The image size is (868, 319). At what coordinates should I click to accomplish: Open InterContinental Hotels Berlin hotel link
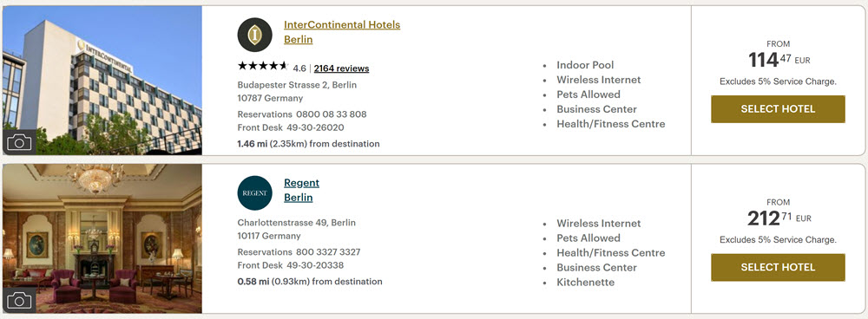[341, 32]
